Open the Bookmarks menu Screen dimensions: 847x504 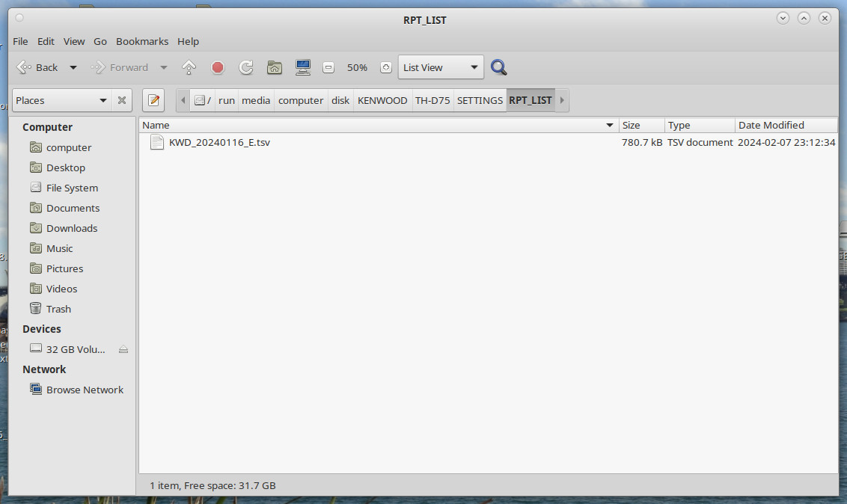pos(142,41)
